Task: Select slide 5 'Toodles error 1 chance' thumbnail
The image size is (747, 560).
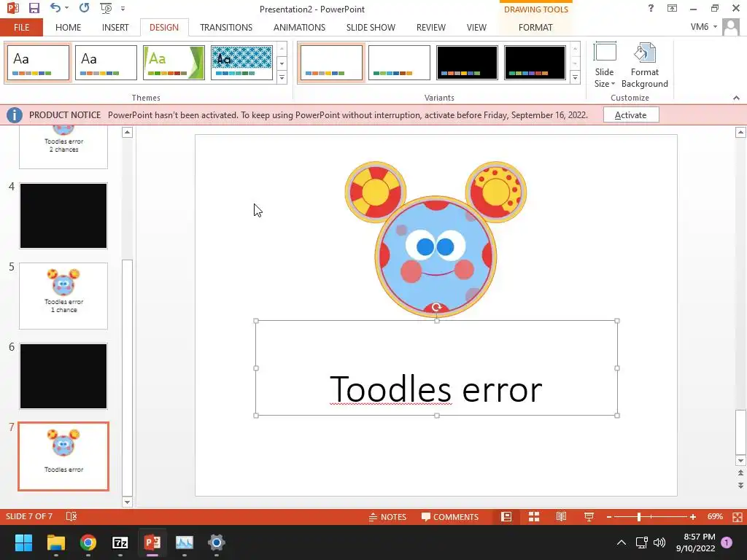Action: coord(63,296)
